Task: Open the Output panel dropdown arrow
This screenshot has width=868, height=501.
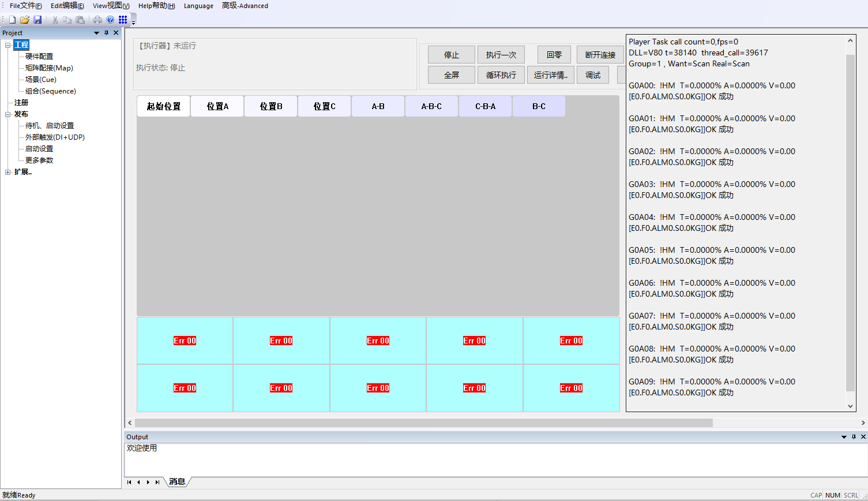Action: [x=844, y=437]
